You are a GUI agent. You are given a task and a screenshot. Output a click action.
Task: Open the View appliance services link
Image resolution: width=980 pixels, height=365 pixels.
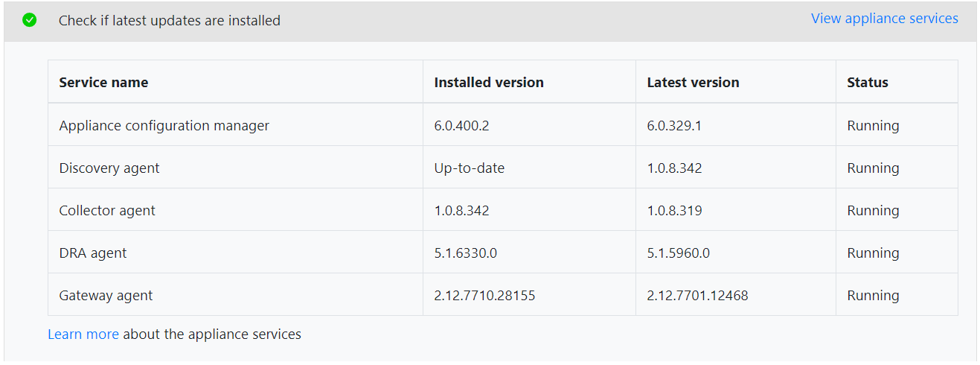884,19
